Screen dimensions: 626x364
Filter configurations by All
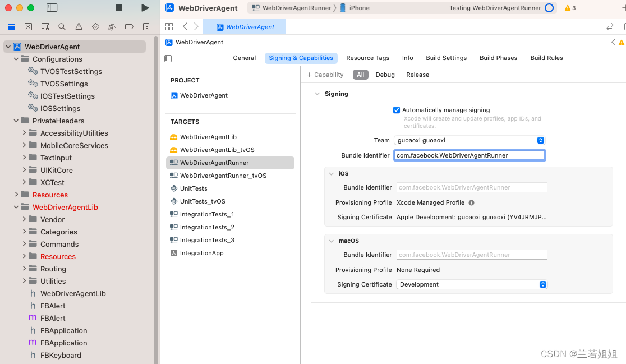point(361,75)
